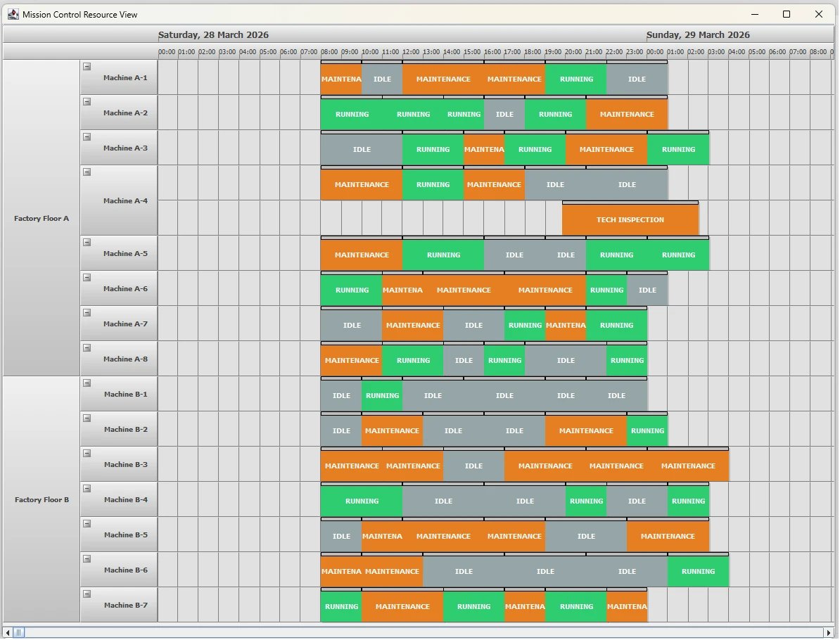Toggle the Machine B-1 row collapse state
Screen dimensions: 840x640
click(87, 383)
